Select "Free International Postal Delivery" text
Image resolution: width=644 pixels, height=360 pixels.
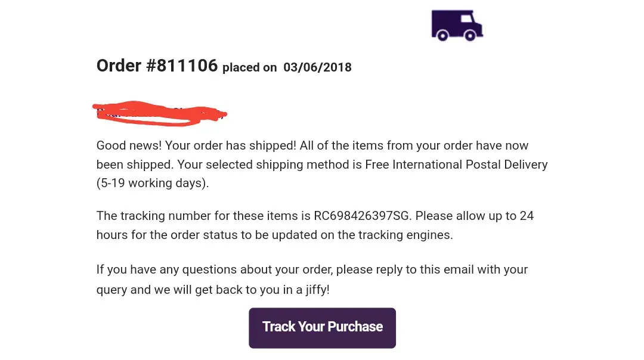[456, 165]
